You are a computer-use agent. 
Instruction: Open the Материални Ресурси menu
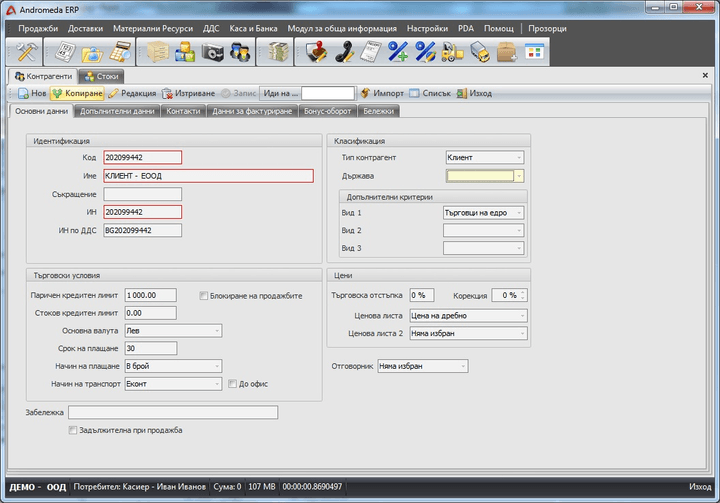click(153, 28)
